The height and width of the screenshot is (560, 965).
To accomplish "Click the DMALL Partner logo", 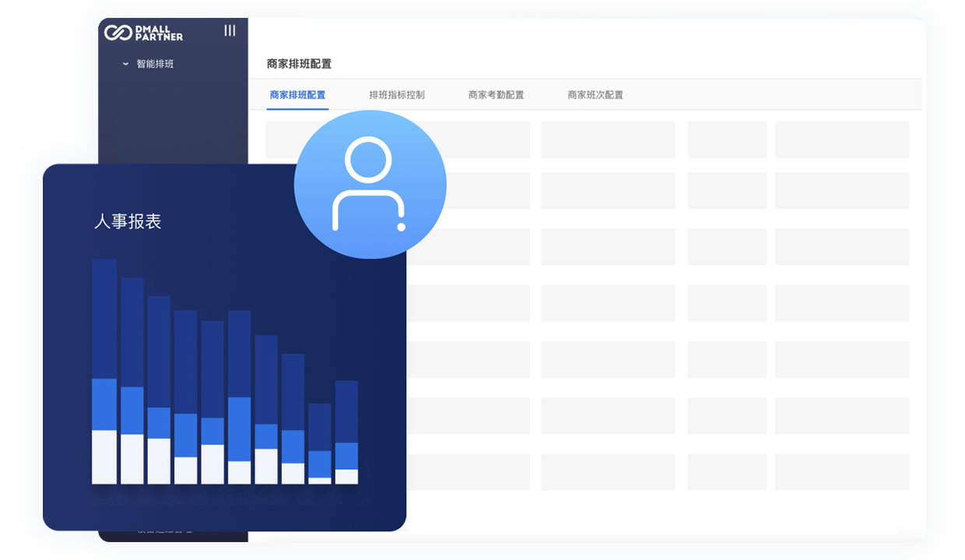I will click(x=144, y=32).
